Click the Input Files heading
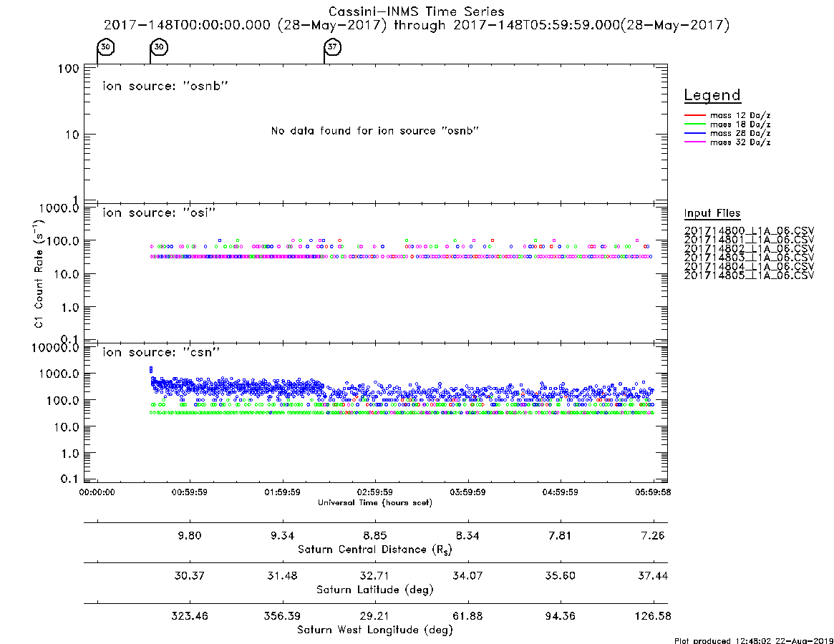This screenshot has height=644, width=834. click(x=712, y=213)
